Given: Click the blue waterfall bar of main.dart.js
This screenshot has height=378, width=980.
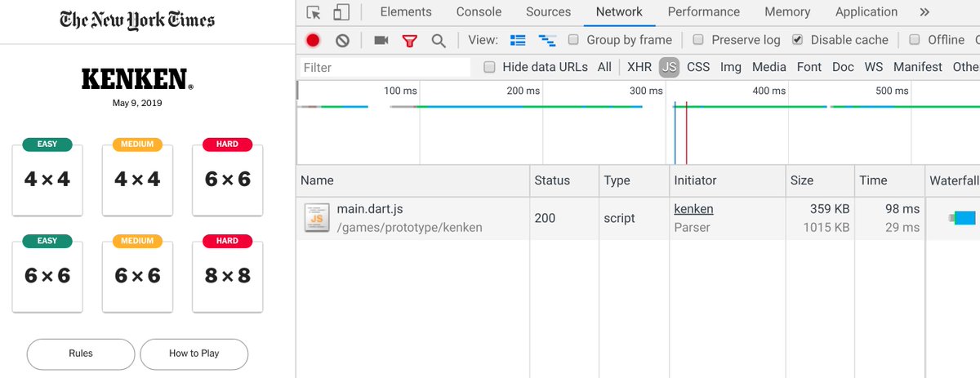Looking at the screenshot, I should click(964, 218).
